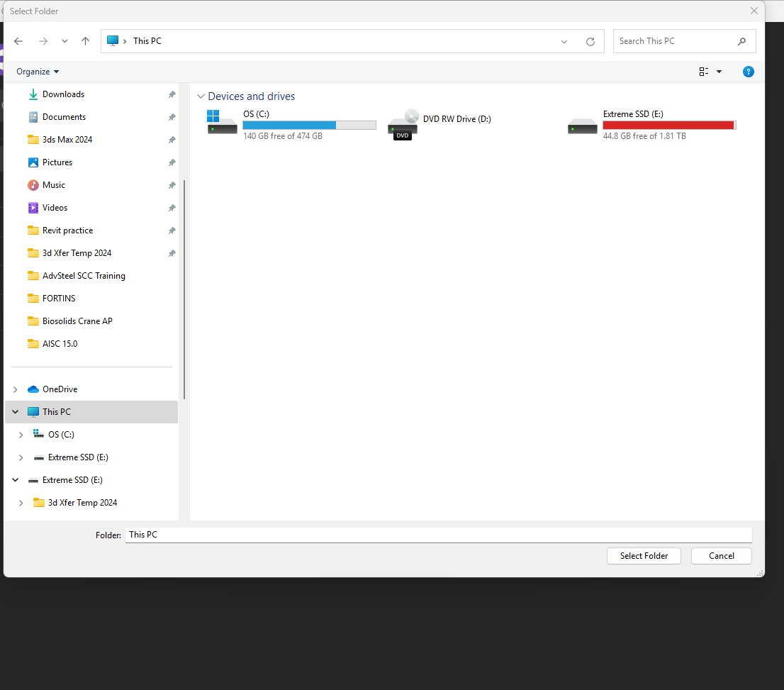
Task: Collapse the This PC tree node
Action: point(16,412)
